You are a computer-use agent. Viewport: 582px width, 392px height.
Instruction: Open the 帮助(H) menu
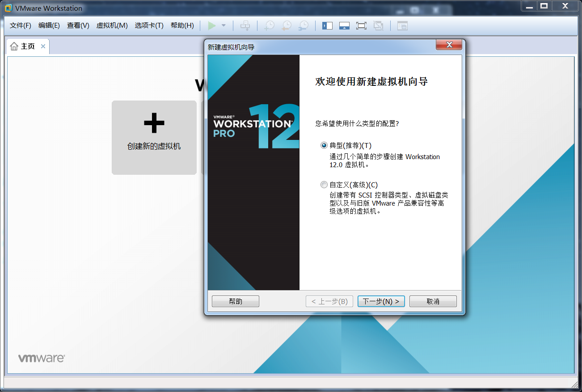pos(182,25)
